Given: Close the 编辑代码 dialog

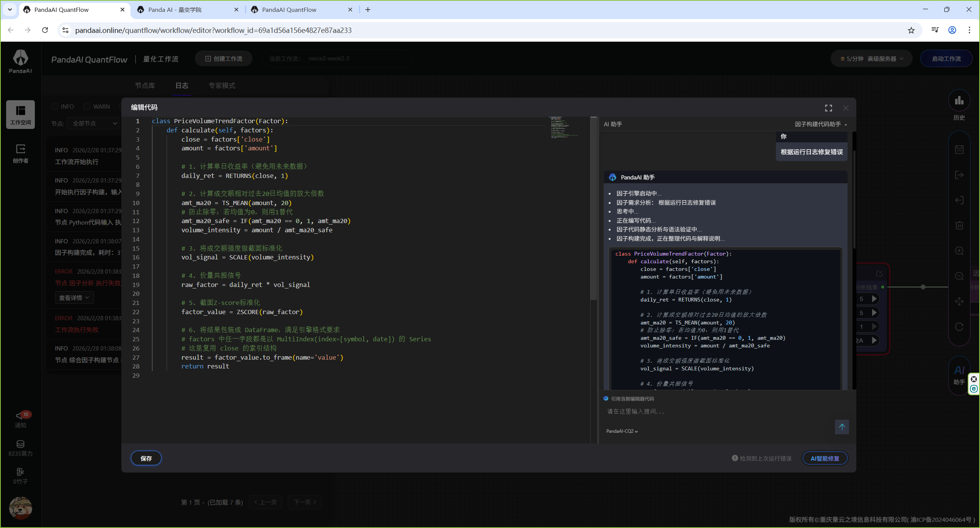Looking at the screenshot, I should [846, 108].
